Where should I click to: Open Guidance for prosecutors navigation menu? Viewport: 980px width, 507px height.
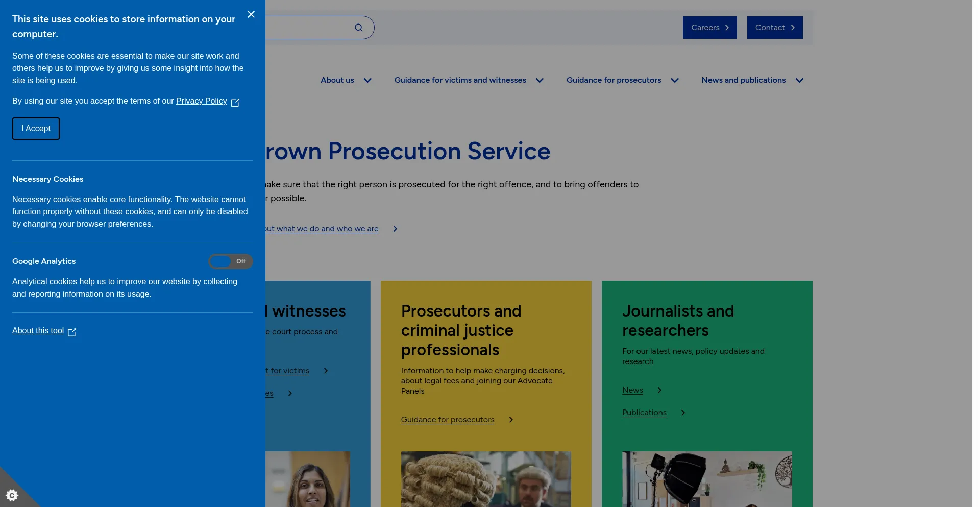pos(614,80)
